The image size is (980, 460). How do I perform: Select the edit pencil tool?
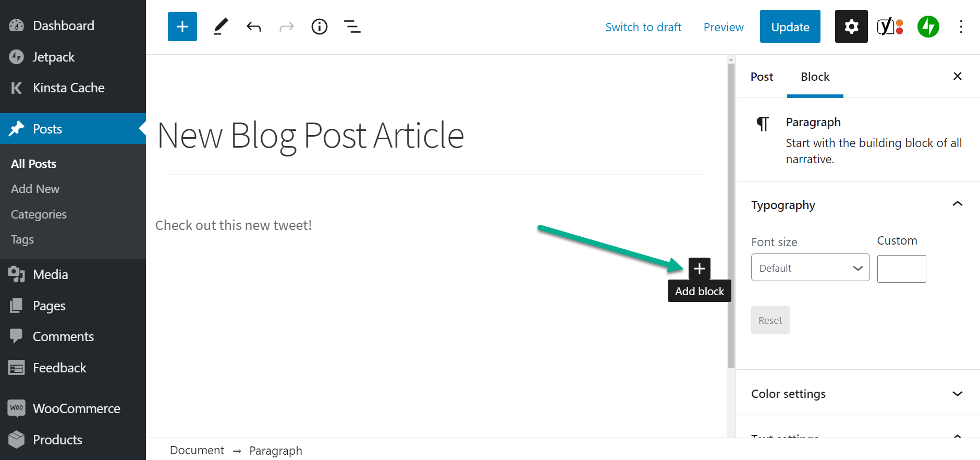tap(220, 27)
